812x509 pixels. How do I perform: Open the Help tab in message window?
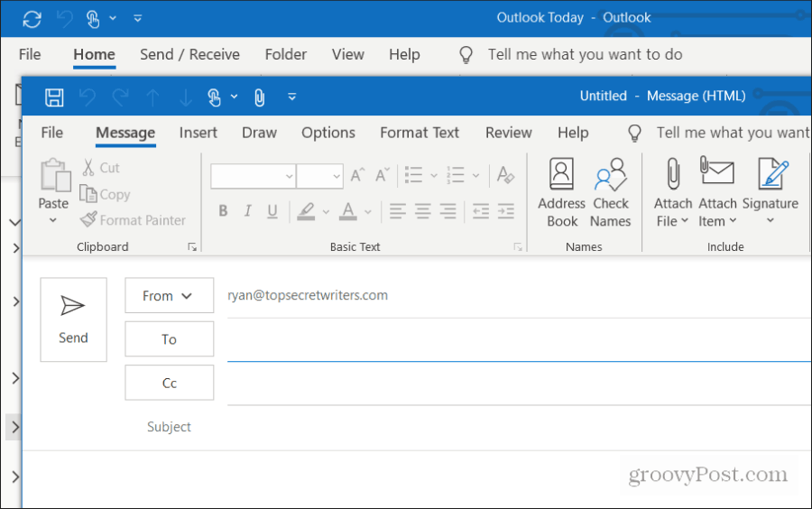click(x=573, y=133)
